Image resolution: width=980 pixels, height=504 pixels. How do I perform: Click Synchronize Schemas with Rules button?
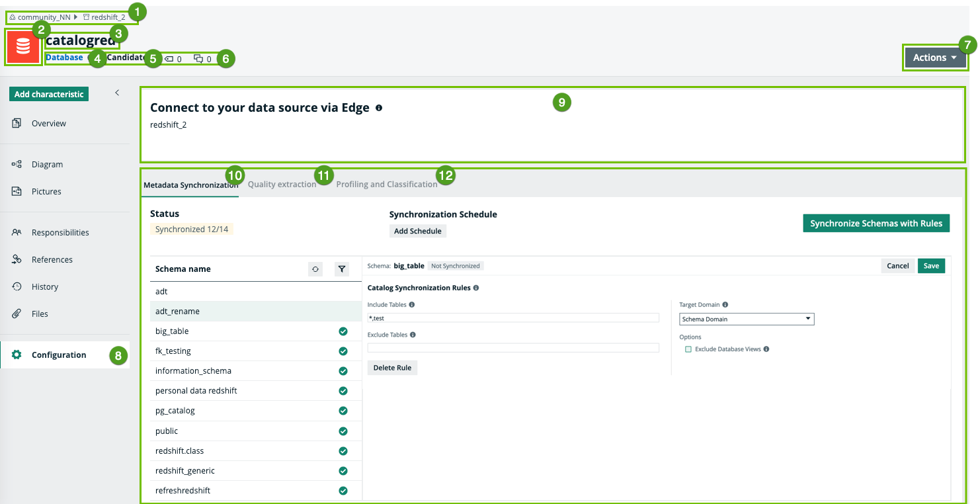tap(876, 224)
